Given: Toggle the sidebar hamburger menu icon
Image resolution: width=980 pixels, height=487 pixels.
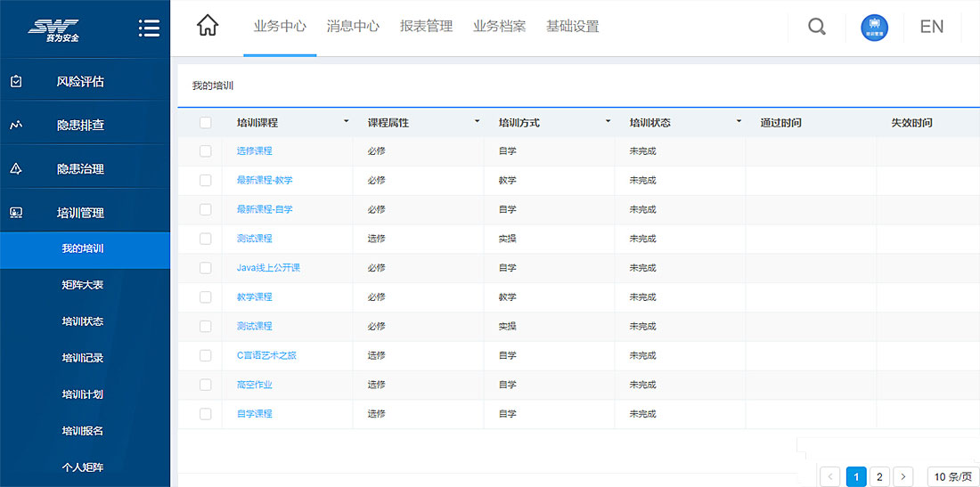Looking at the screenshot, I should click(149, 28).
